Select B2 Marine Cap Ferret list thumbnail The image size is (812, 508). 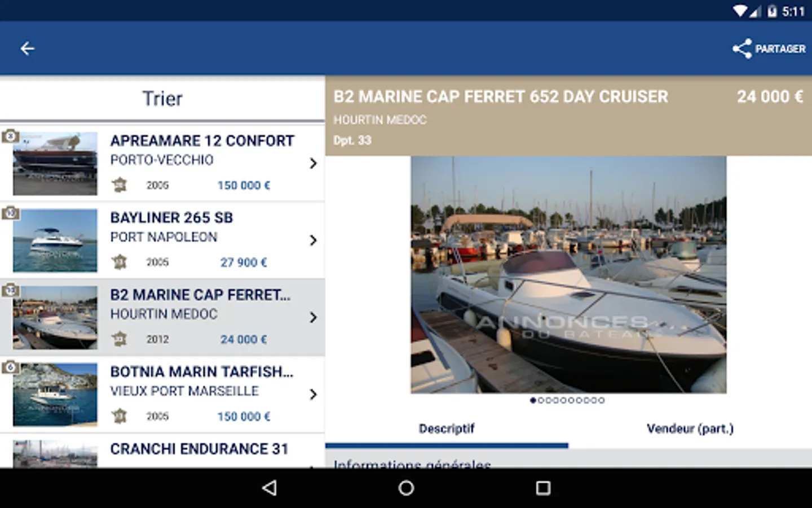55,318
